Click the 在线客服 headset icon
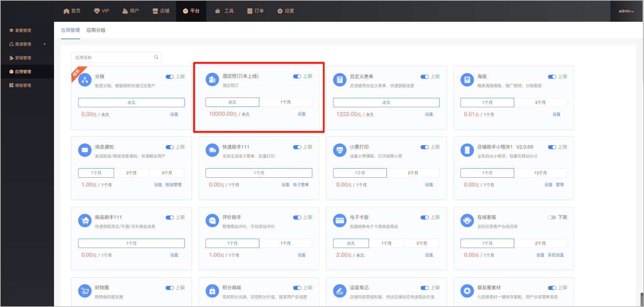 [x=467, y=221]
